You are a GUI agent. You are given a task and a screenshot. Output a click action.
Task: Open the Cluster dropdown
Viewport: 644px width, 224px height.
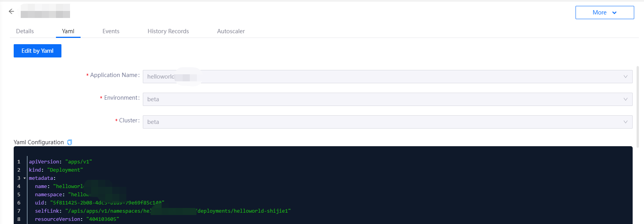(387, 122)
